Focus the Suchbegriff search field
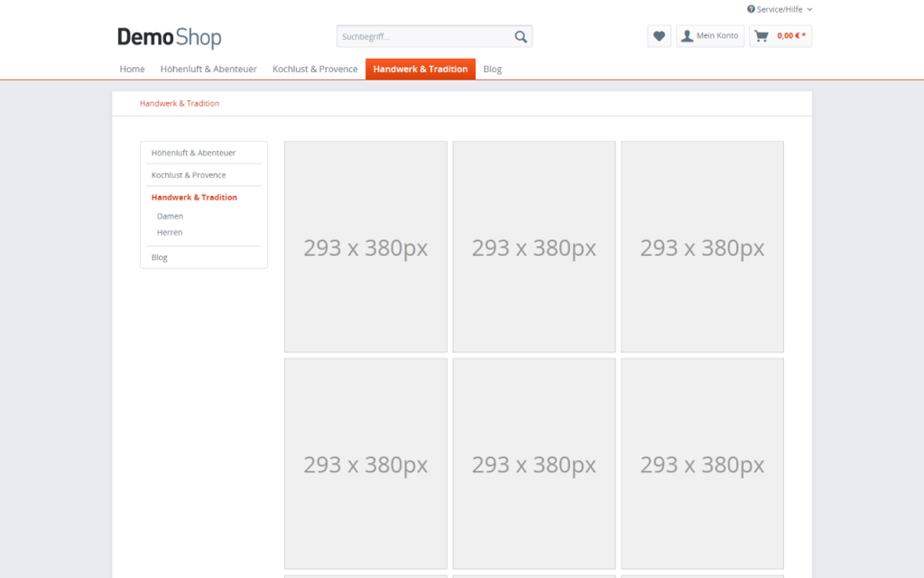Image resolution: width=924 pixels, height=578 pixels. click(x=422, y=37)
